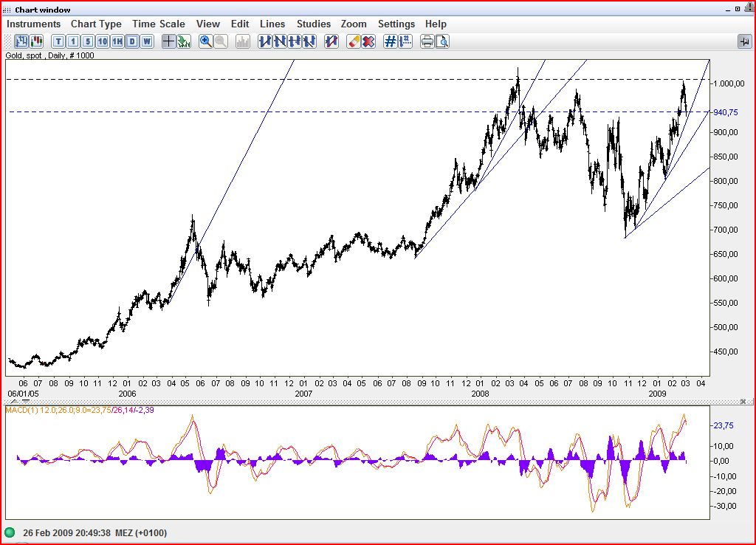Select the first trend line tool

click(x=265, y=41)
